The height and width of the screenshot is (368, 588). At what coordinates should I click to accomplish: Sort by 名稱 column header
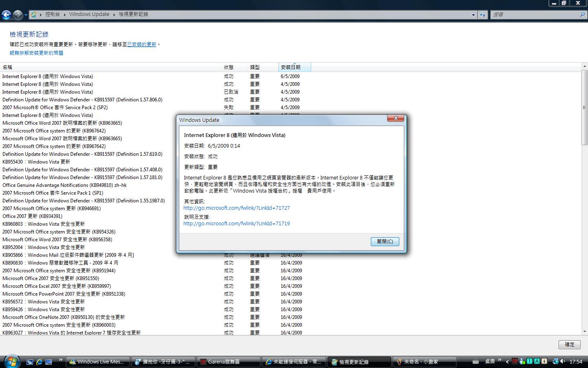pos(111,67)
